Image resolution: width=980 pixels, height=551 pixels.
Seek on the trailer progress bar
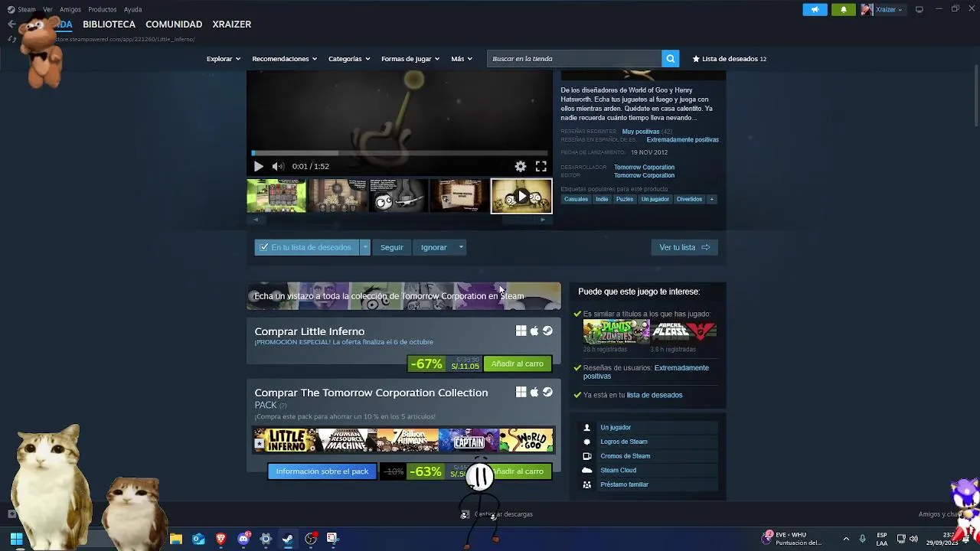pos(399,153)
